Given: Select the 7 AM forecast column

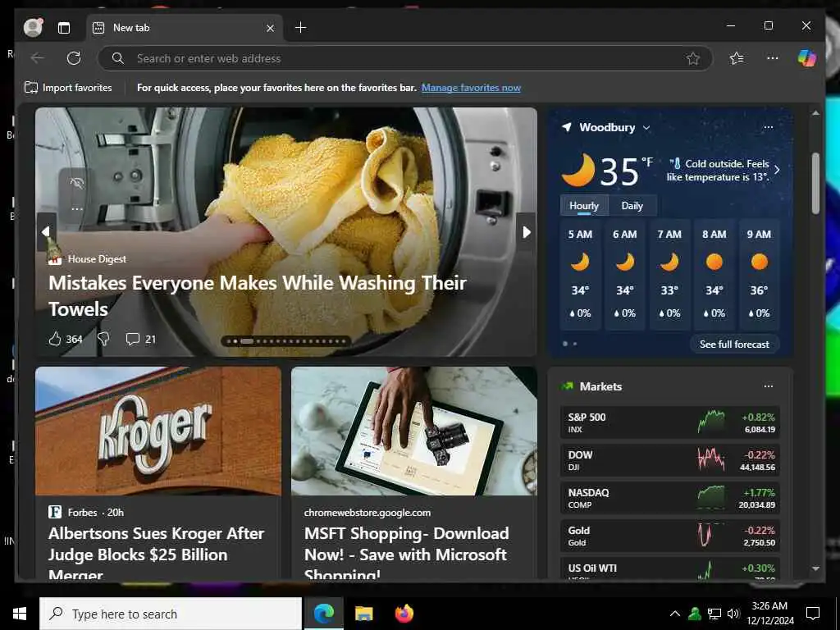Looking at the screenshot, I should pyautogui.click(x=669, y=274).
